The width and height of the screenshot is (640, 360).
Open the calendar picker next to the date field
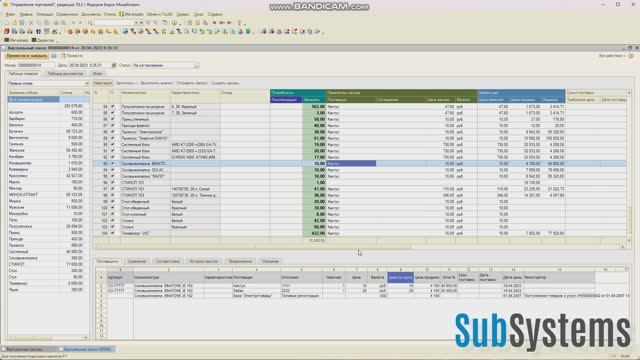(x=114, y=65)
